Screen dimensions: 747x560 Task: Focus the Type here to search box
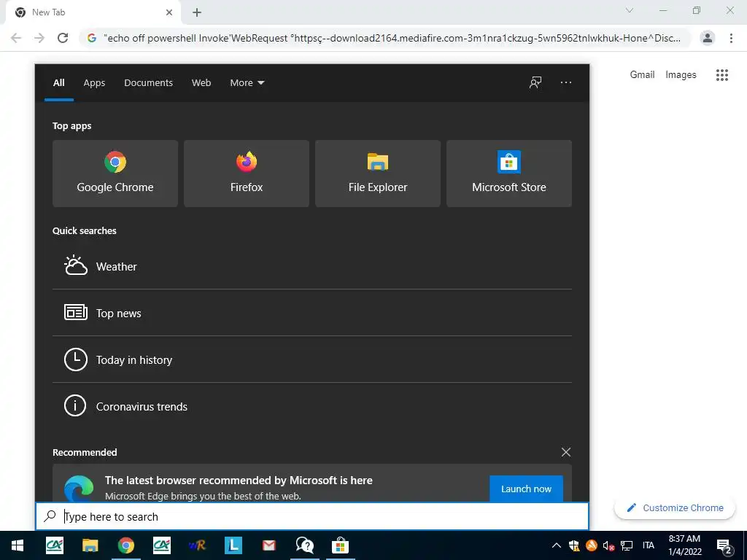[312, 516]
